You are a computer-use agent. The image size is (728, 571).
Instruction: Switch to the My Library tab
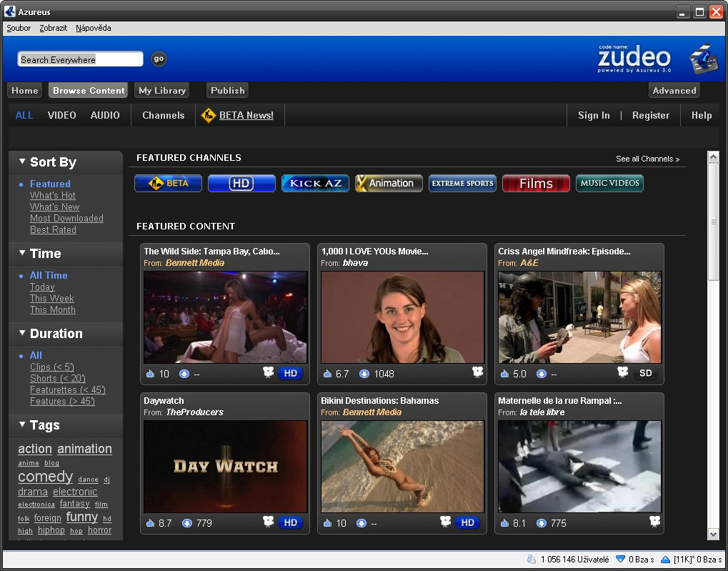(x=162, y=91)
